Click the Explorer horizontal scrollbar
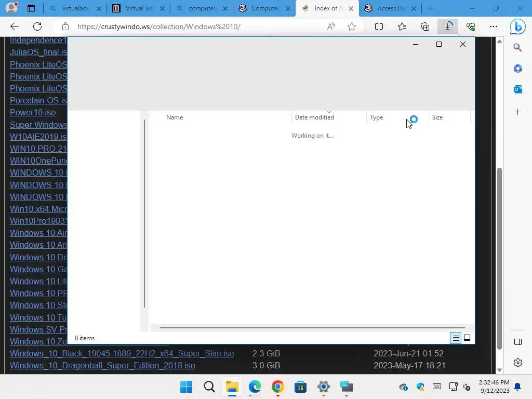 coord(312,328)
